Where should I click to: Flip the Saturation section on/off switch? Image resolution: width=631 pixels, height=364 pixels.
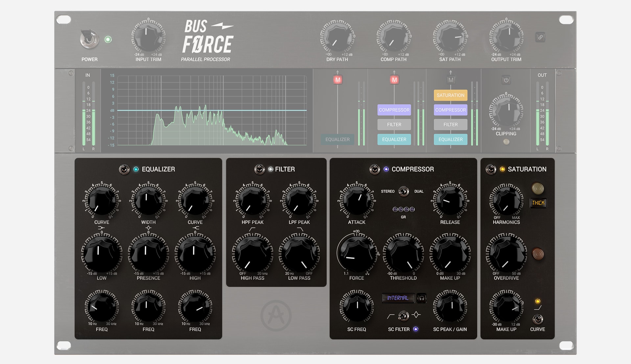(x=491, y=169)
